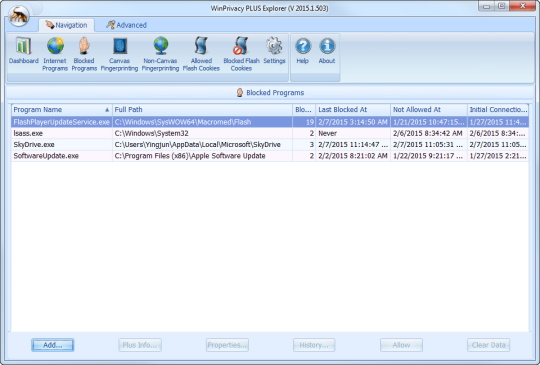Minimize the WinPrivacy window
540x365 pixels.
(x=486, y=6)
